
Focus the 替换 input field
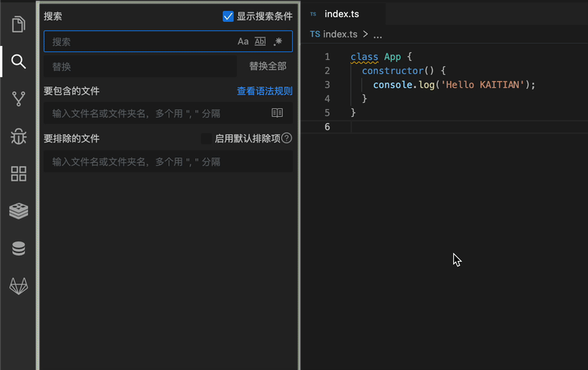(140, 66)
